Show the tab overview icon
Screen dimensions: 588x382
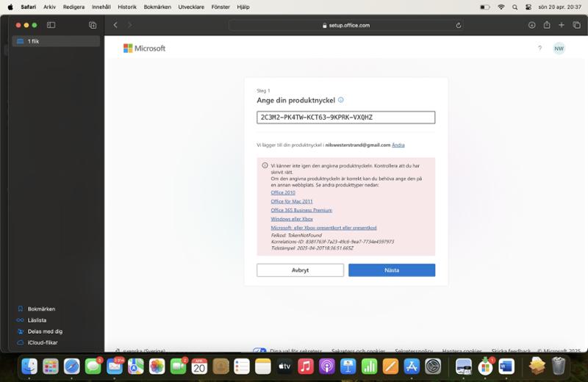click(576, 25)
